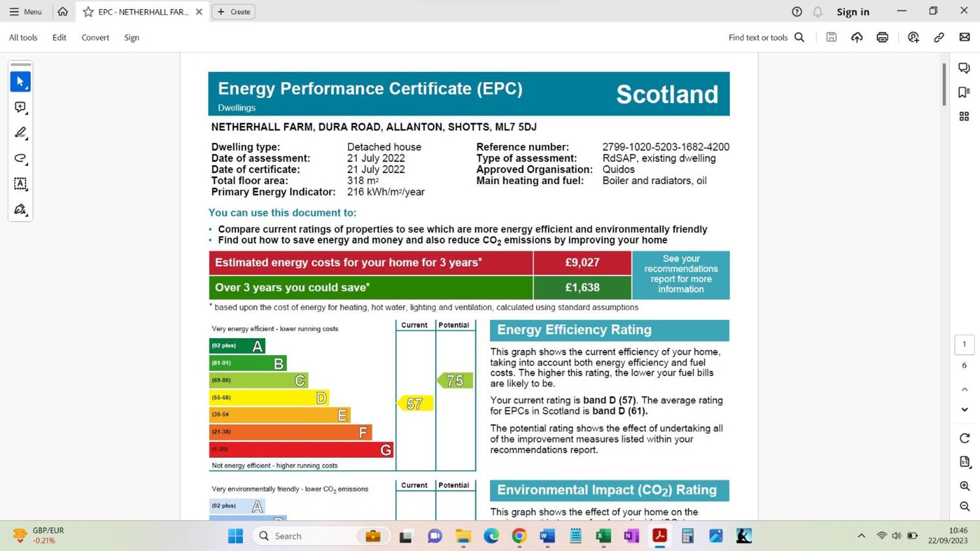Open the Convert menu
Image resolution: width=980 pixels, height=551 pixels.
[x=95, y=37]
